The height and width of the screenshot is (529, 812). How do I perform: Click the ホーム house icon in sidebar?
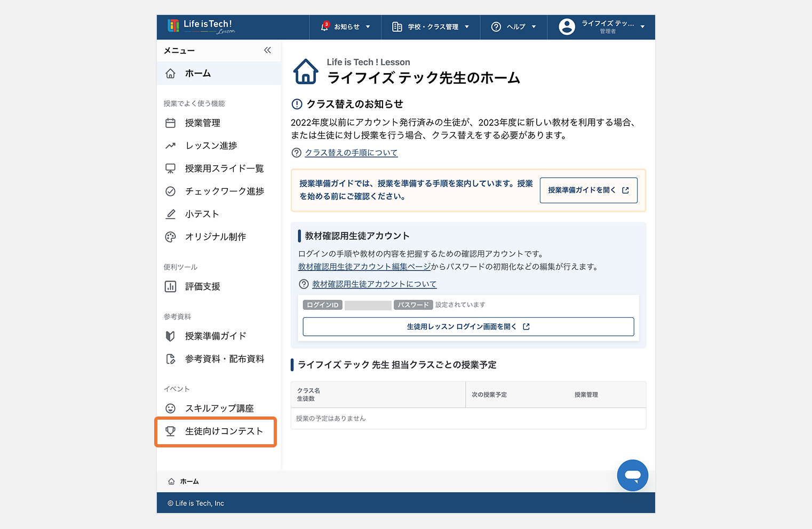click(171, 74)
